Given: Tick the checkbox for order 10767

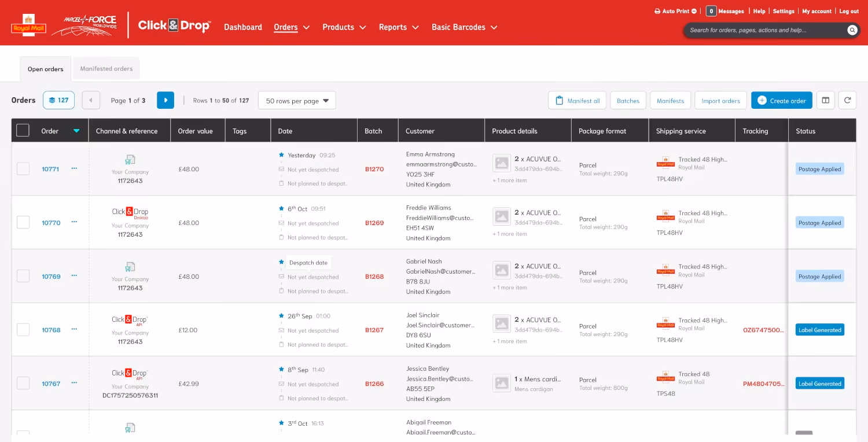Looking at the screenshot, I should [x=23, y=383].
